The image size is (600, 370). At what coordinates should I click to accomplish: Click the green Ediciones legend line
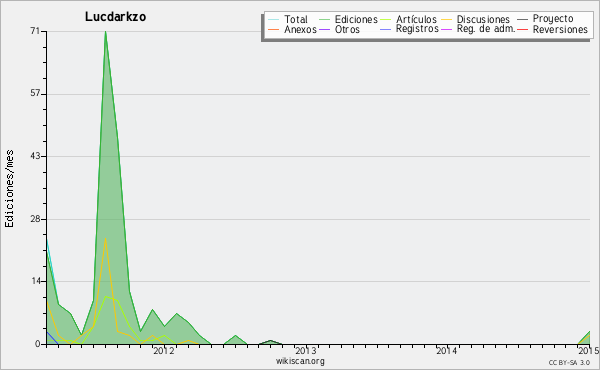click(324, 20)
